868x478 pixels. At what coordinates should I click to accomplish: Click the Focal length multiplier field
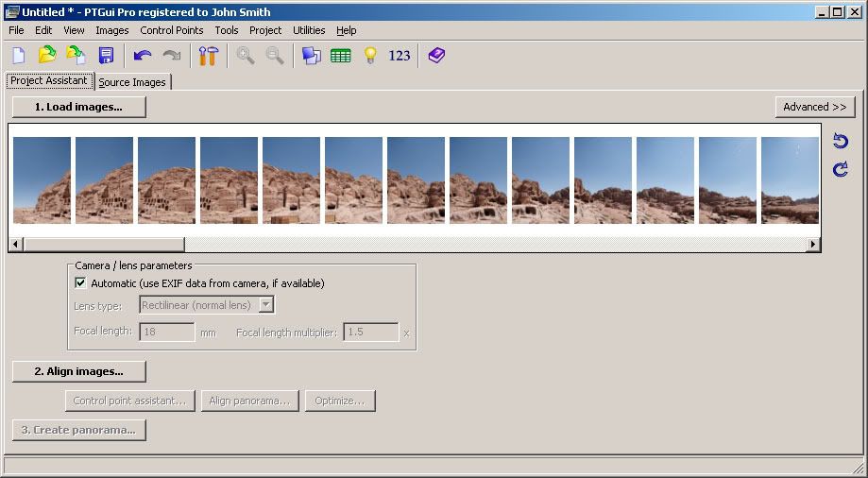(x=371, y=332)
